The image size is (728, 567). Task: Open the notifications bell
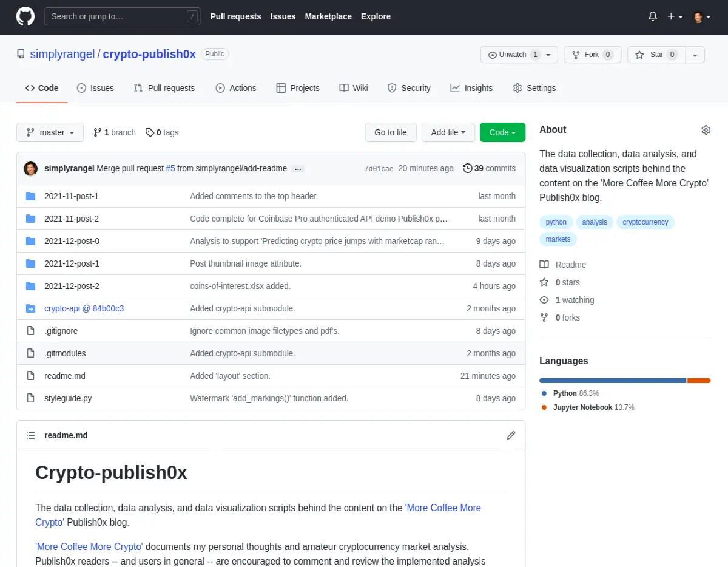653,16
